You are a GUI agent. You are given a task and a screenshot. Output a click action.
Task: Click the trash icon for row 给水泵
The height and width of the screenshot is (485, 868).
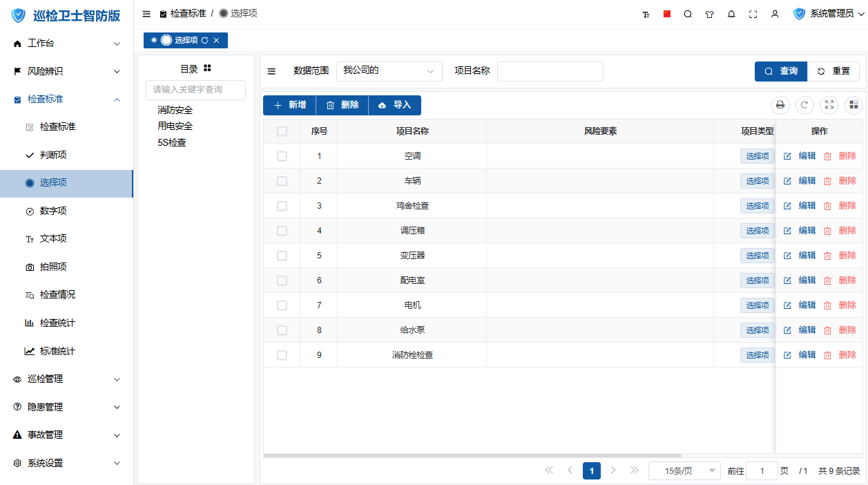point(827,330)
